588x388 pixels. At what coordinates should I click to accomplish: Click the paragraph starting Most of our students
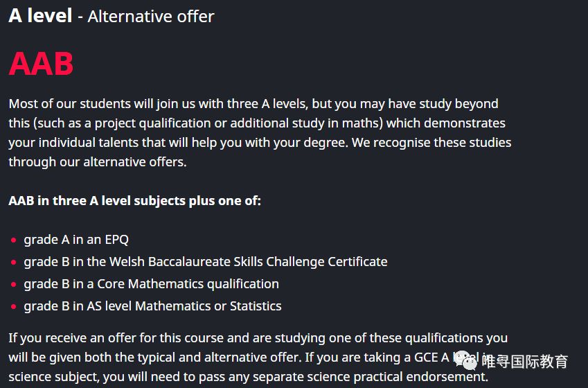coord(260,132)
